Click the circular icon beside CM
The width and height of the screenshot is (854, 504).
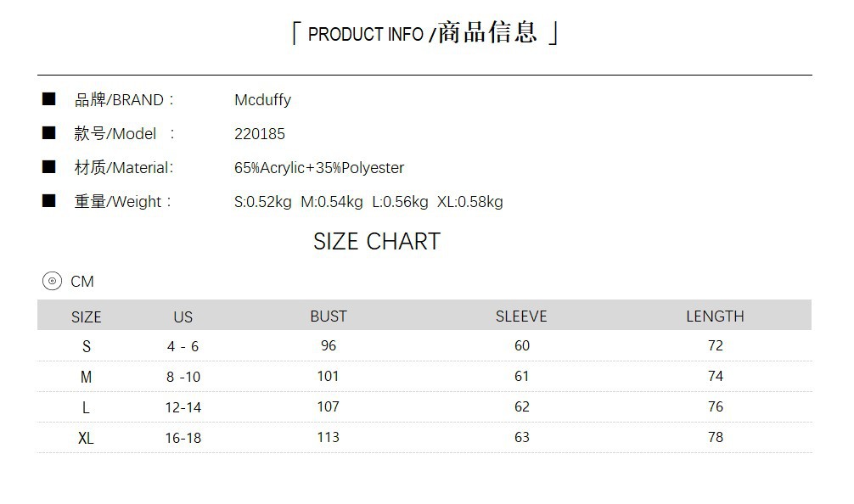pos(52,282)
